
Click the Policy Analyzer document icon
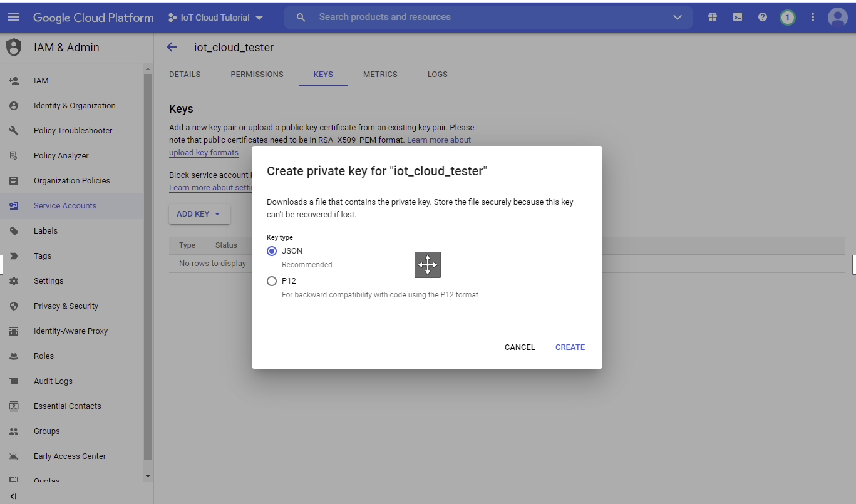[14, 155]
